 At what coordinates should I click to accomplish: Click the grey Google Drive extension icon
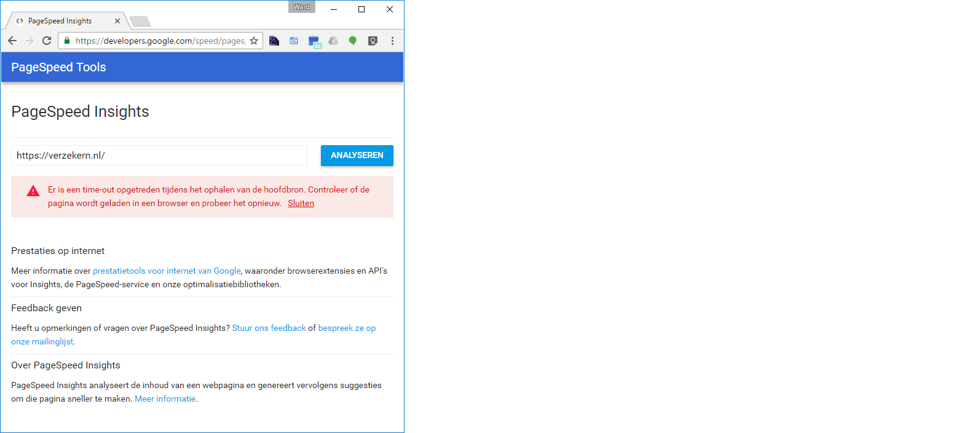click(333, 41)
